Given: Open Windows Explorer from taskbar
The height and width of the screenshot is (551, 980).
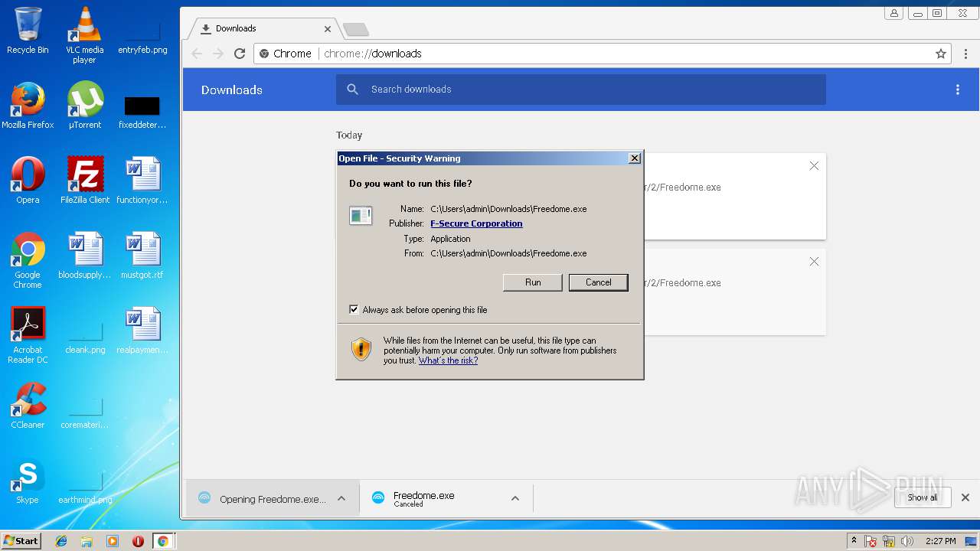Looking at the screenshot, I should coord(87,541).
